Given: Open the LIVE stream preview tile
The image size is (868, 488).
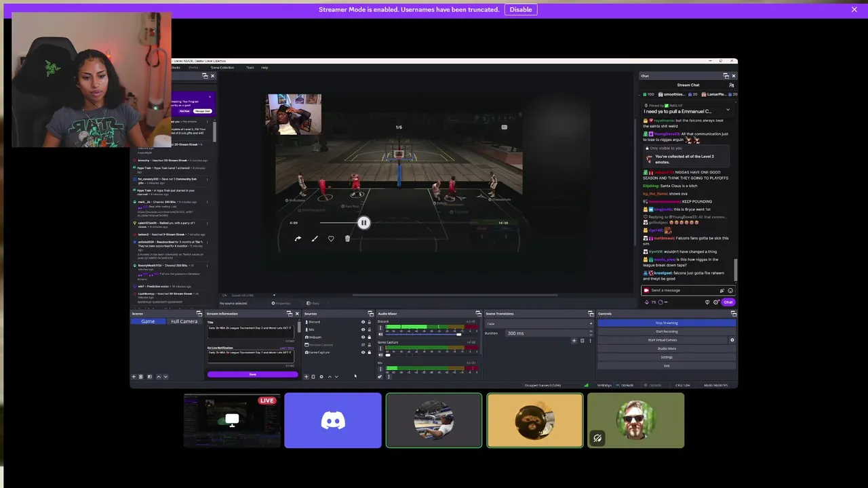Looking at the screenshot, I should pos(232,420).
